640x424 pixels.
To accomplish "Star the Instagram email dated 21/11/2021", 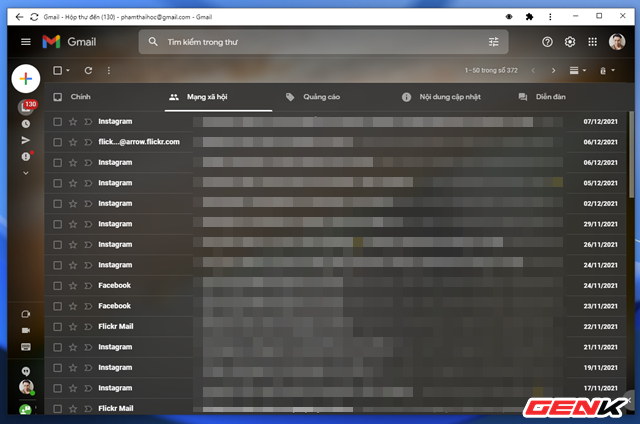I will [x=73, y=347].
